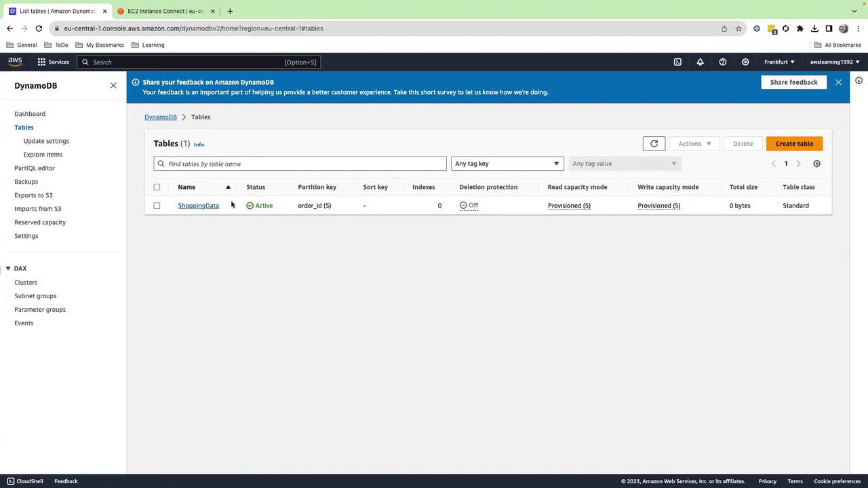
Task: Go to previous page of tables
Action: (x=774, y=163)
